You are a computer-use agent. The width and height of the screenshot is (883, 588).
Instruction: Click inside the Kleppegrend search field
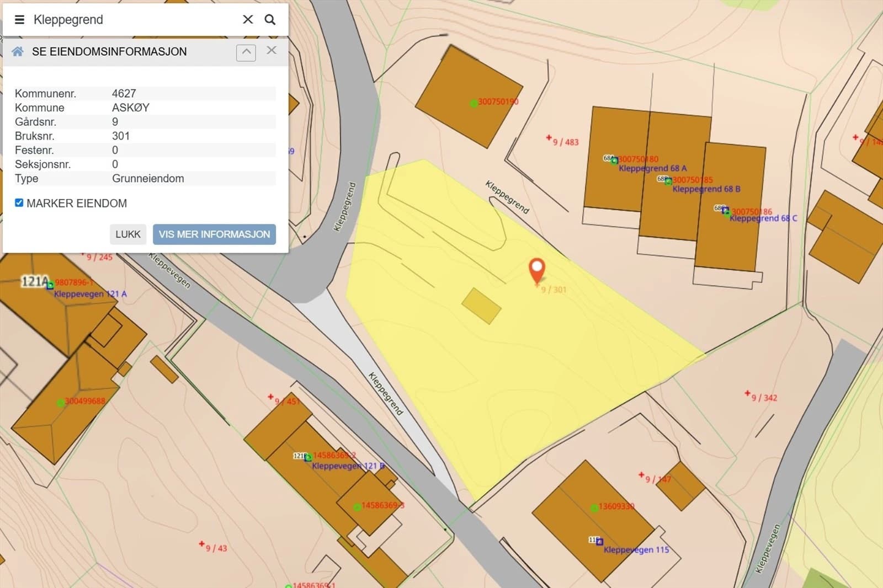(132, 20)
